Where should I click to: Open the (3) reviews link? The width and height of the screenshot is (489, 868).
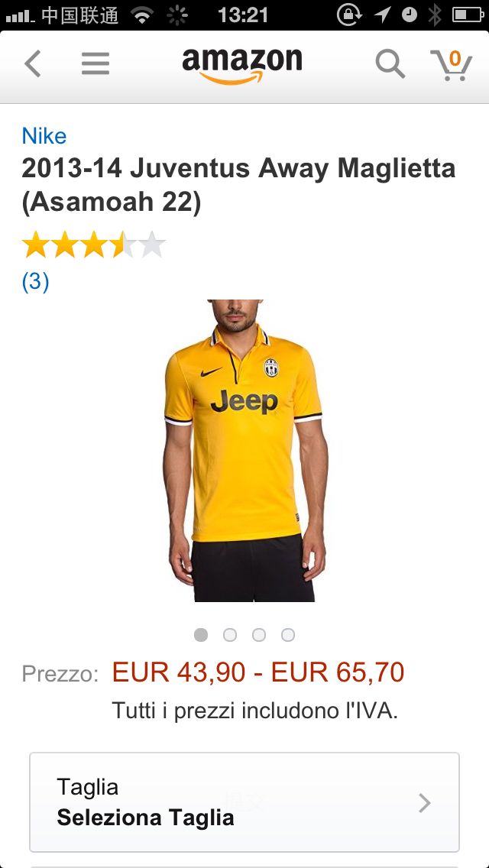tap(35, 282)
